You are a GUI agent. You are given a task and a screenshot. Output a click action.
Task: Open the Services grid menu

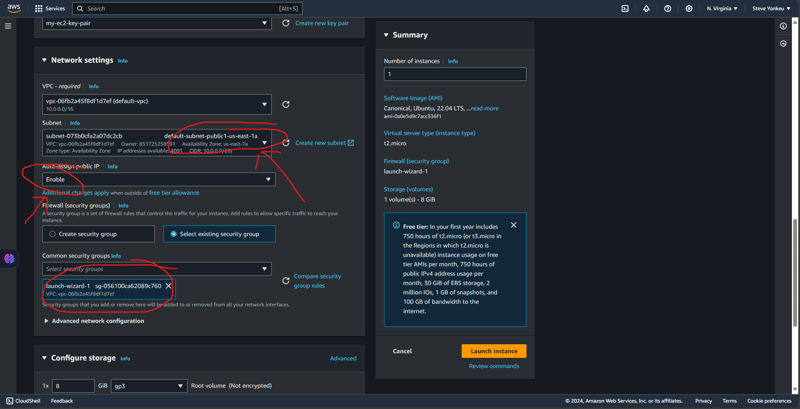(50, 9)
